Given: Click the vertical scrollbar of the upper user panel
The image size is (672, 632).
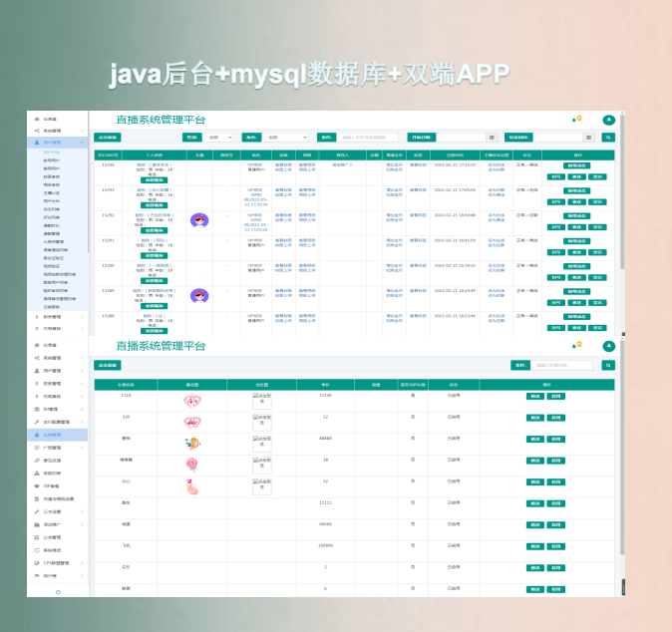Looking at the screenshot, I should click(x=622, y=192).
